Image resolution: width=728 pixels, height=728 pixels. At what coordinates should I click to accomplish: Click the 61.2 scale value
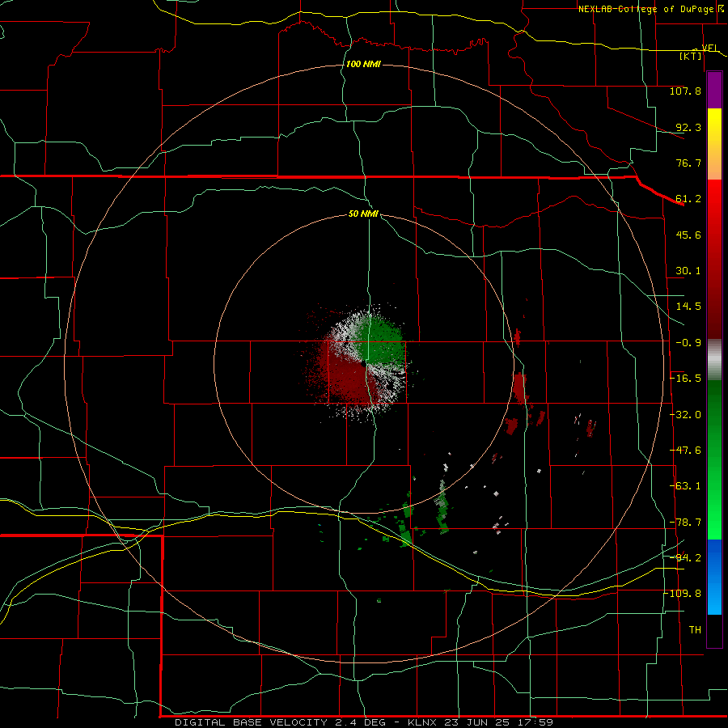[x=688, y=199]
